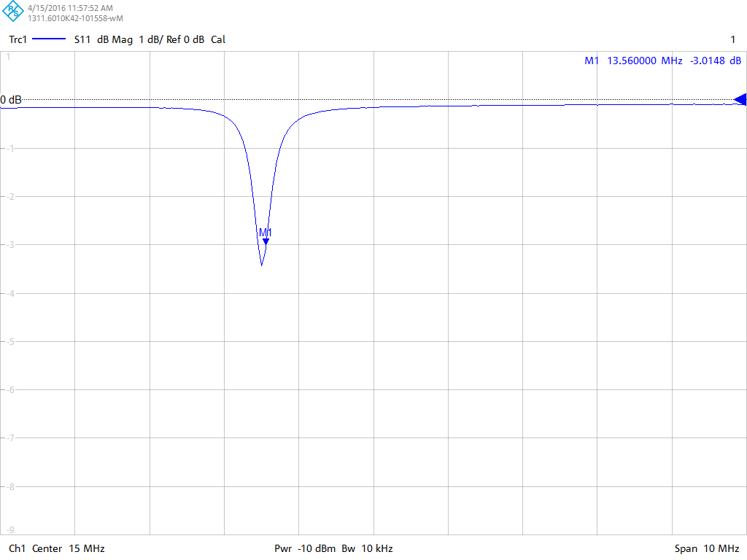The image size is (747, 560).
Task: Click the diagram number 1 at top right
Action: tap(733, 39)
